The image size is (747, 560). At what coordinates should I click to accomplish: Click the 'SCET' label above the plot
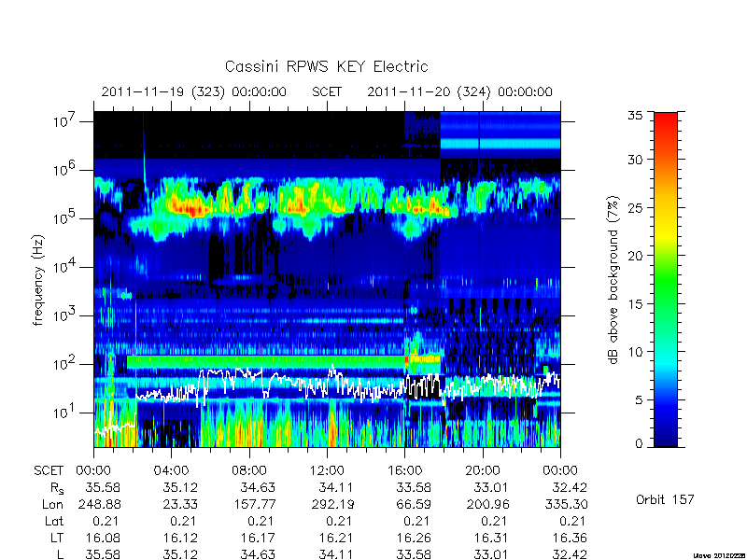[x=327, y=91]
